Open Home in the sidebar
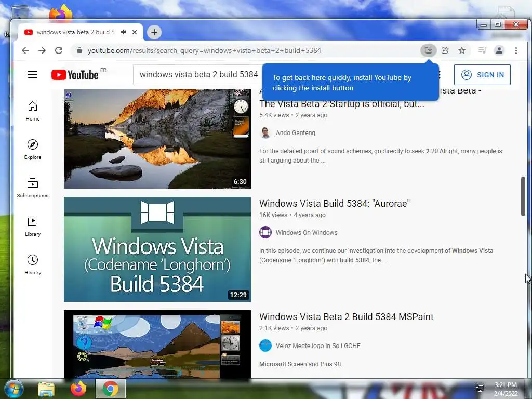The height and width of the screenshot is (399, 532). pyautogui.click(x=33, y=111)
